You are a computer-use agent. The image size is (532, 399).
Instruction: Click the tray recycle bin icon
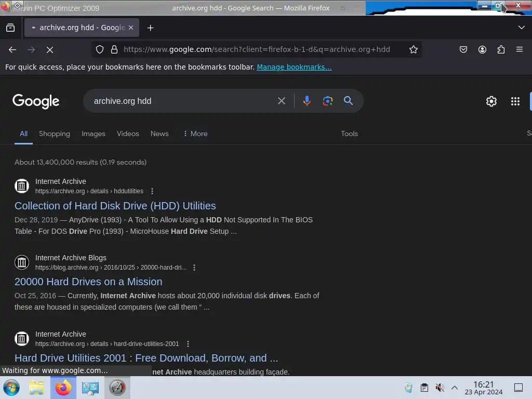[408, 388]
